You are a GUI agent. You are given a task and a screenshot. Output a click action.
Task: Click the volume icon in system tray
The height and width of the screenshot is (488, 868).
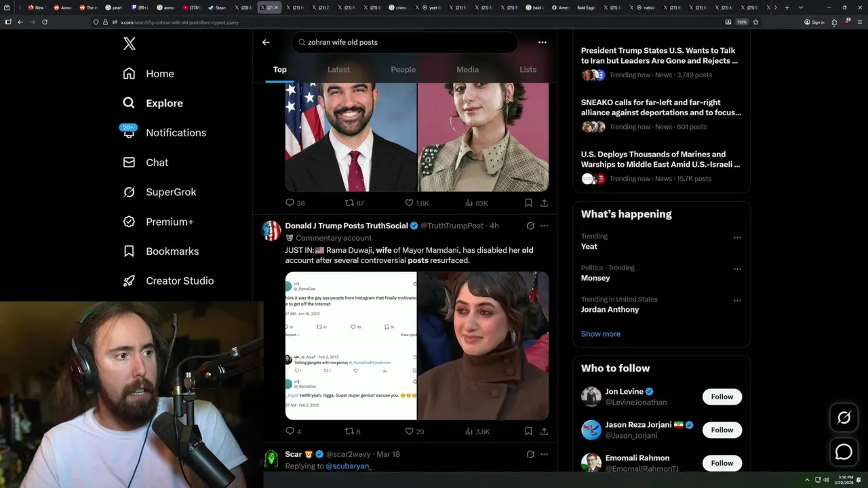point(826,480)
